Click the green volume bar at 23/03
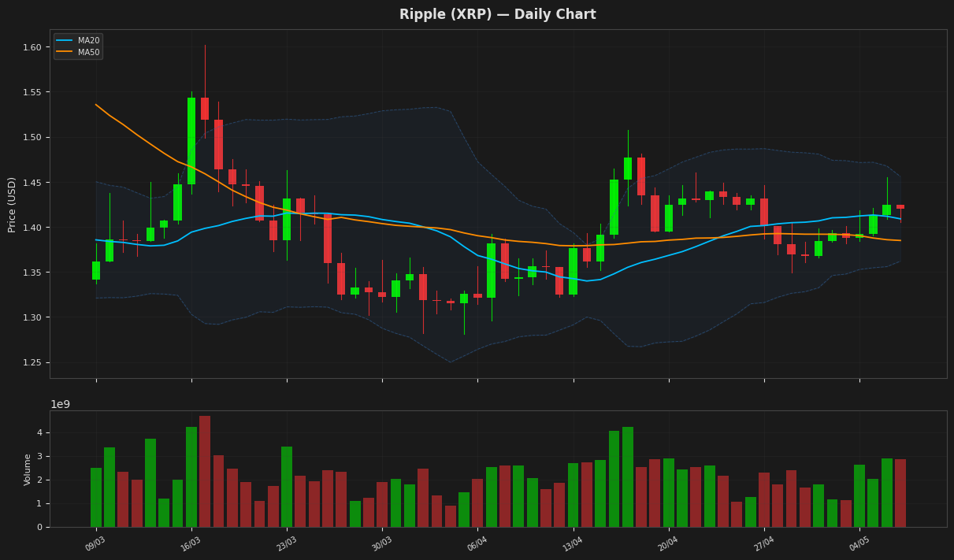Viewport: 954px width, 560px height. click(x=287, y=487)
